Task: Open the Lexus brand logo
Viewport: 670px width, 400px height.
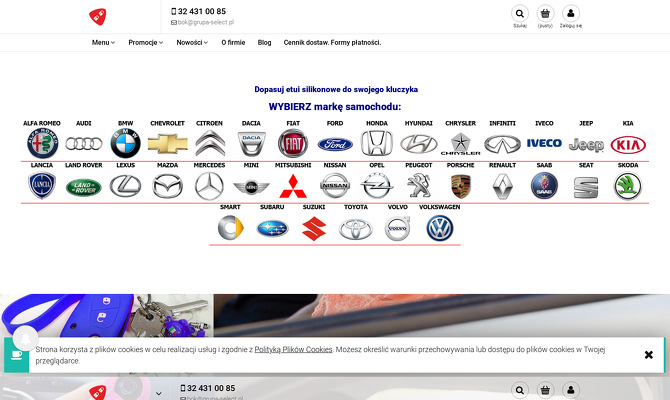Action: point(126,186)
